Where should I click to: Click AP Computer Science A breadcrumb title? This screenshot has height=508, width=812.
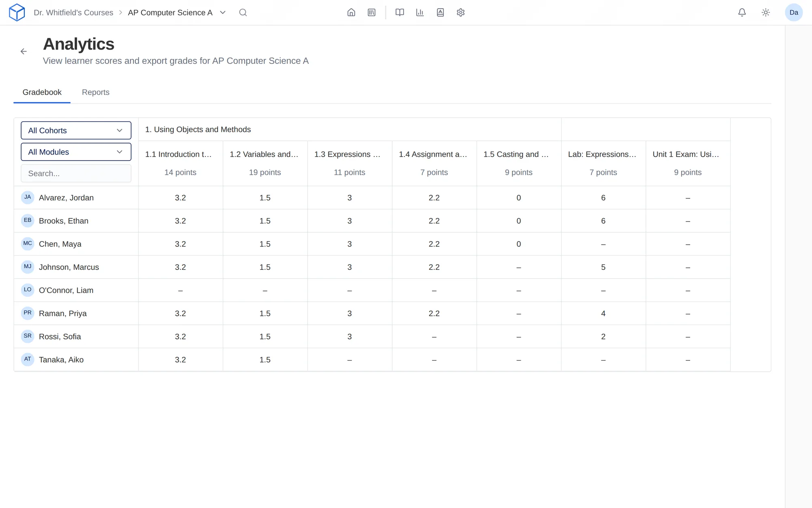170,13
